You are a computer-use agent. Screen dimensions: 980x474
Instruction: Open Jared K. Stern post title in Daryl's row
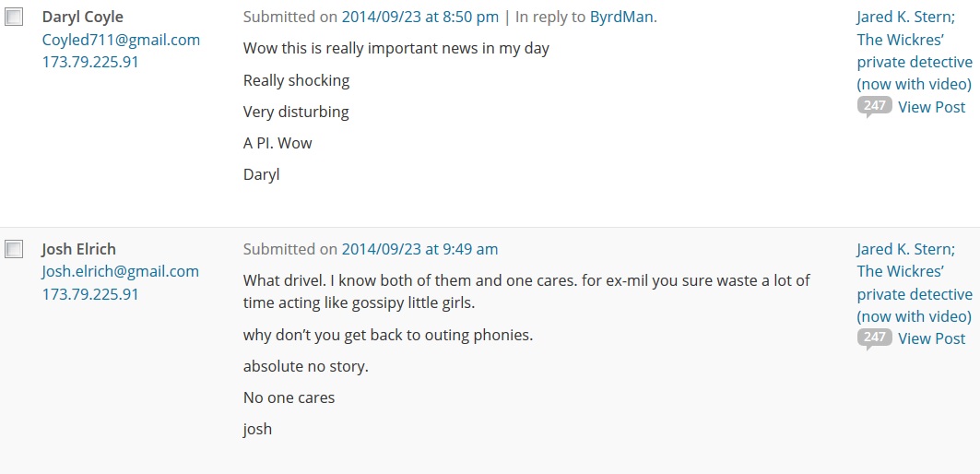pyautogui.click(x=914, y=51)
